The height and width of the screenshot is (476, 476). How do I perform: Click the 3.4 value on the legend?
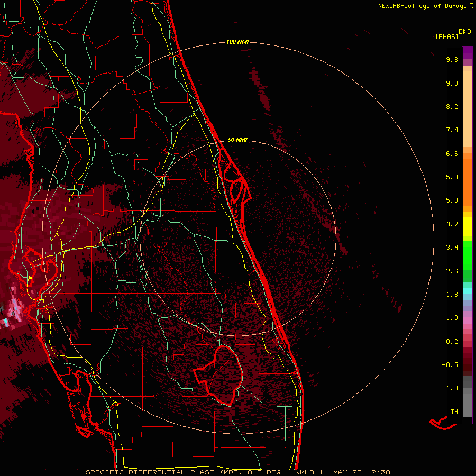tap(452, 248)
